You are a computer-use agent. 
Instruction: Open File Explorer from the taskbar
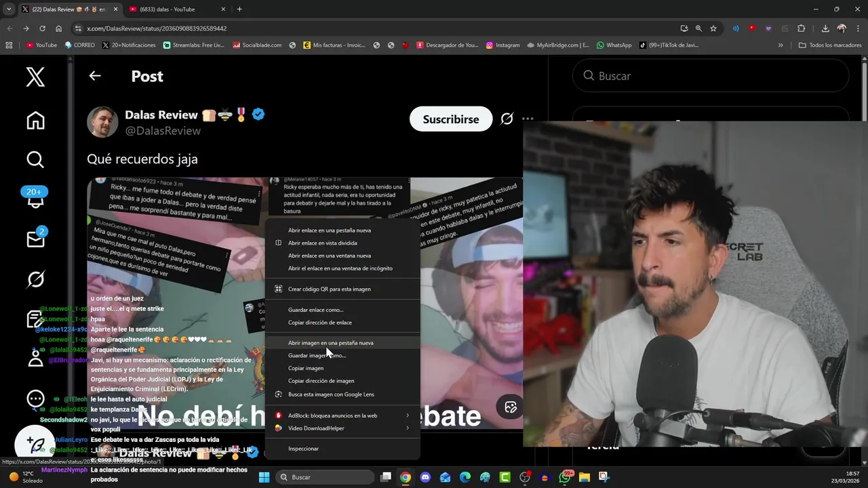585,477
